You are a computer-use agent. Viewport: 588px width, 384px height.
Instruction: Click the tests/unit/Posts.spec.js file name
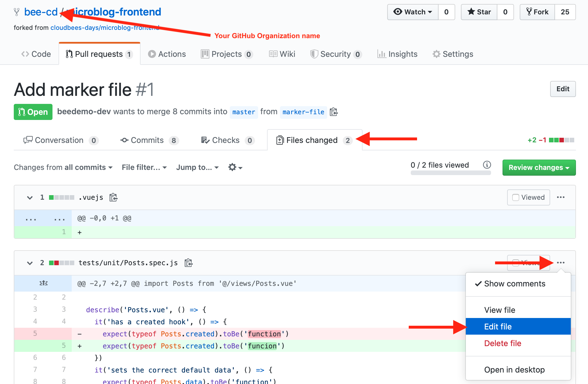(x=128, y=263)
